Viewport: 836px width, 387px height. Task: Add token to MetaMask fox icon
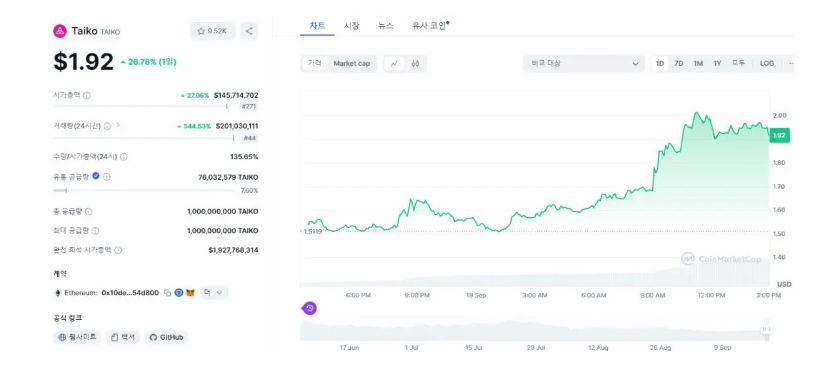pos(190,293)
